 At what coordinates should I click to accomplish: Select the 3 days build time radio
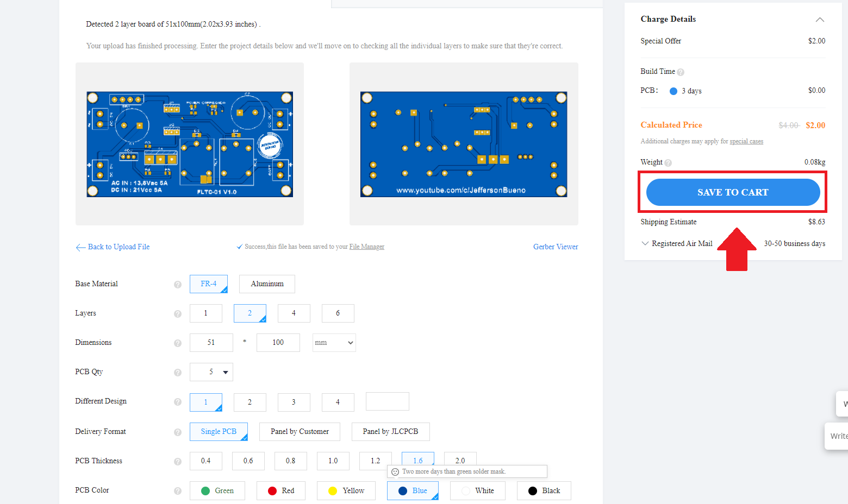(x=674, y=91)
